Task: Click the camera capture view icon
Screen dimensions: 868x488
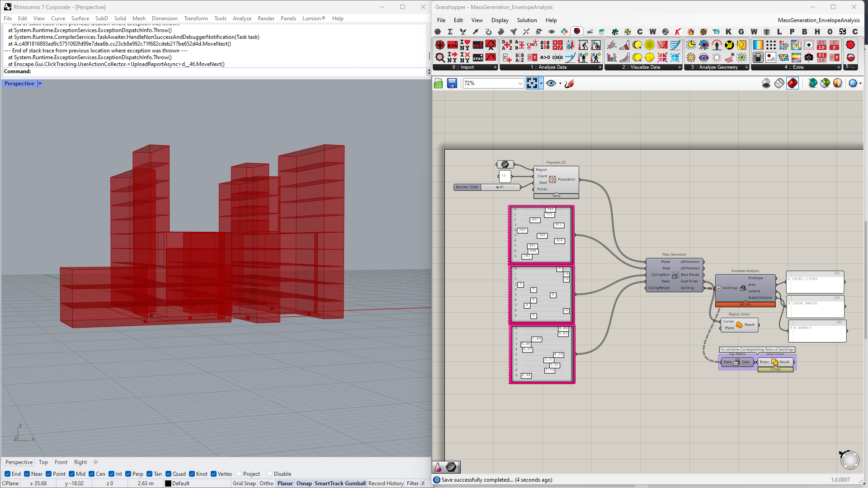Action: click(x=809, y=57)
